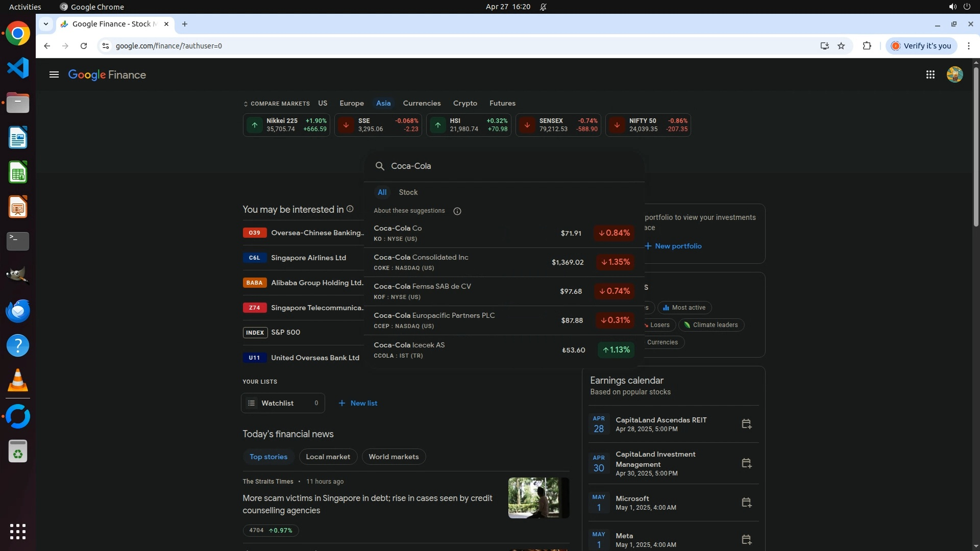Open the Chrome three-dot menu
Viewport: 980px width, 551px height.
pyautogui.click(x=969, y=46)
